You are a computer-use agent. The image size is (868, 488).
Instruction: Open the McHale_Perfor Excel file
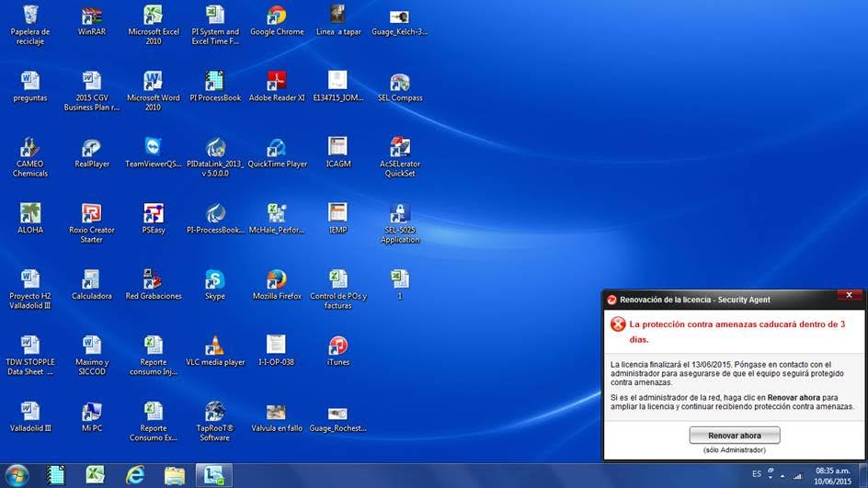click(x=277, y=219)
